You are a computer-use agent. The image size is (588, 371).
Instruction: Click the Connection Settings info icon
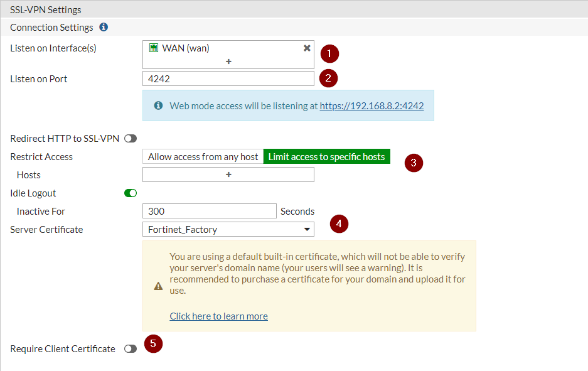pos(104,27)
